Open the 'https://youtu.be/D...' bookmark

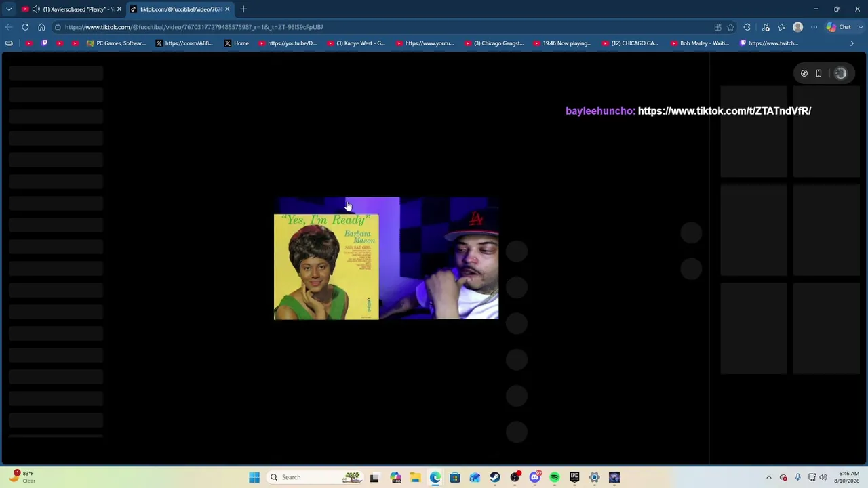click(288, 43)
